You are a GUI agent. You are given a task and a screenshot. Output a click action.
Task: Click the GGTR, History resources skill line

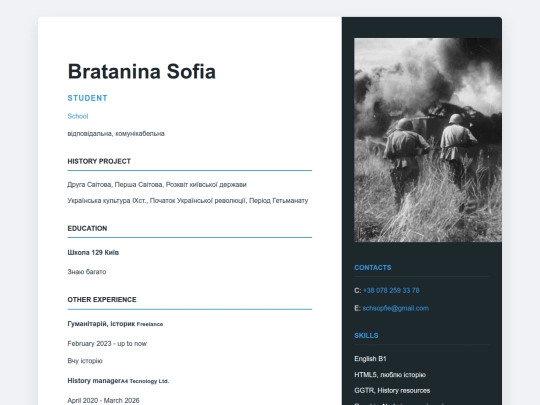[x=392, y=390]
